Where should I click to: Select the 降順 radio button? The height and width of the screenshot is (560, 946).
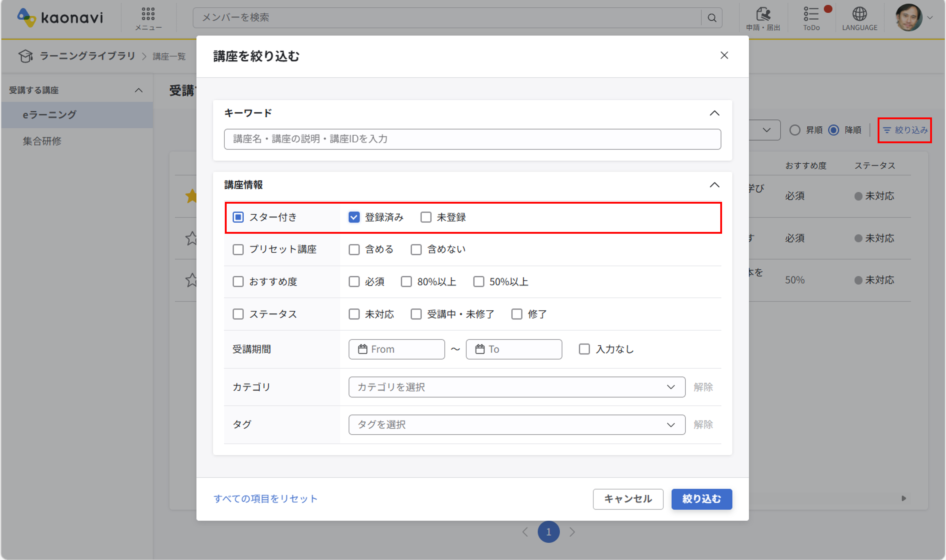pyautogui.click(x=833, y=130)
